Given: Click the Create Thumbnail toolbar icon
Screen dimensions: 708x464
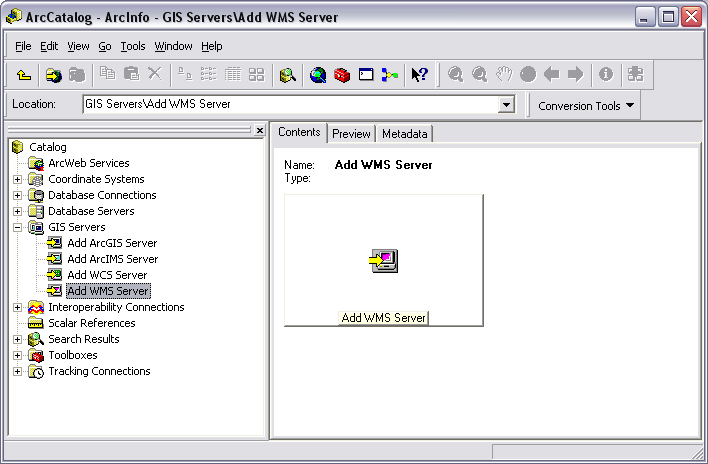Looking at the screenshot, I should 636,74.
